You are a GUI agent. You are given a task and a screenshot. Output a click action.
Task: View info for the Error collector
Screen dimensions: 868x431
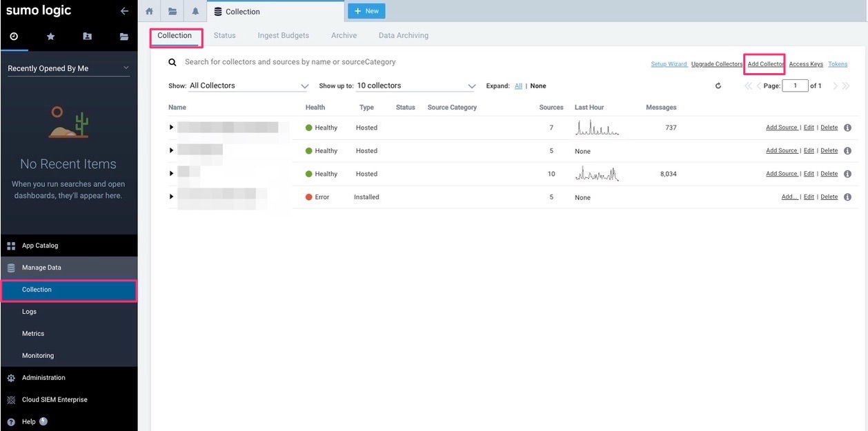click(847, 197)
